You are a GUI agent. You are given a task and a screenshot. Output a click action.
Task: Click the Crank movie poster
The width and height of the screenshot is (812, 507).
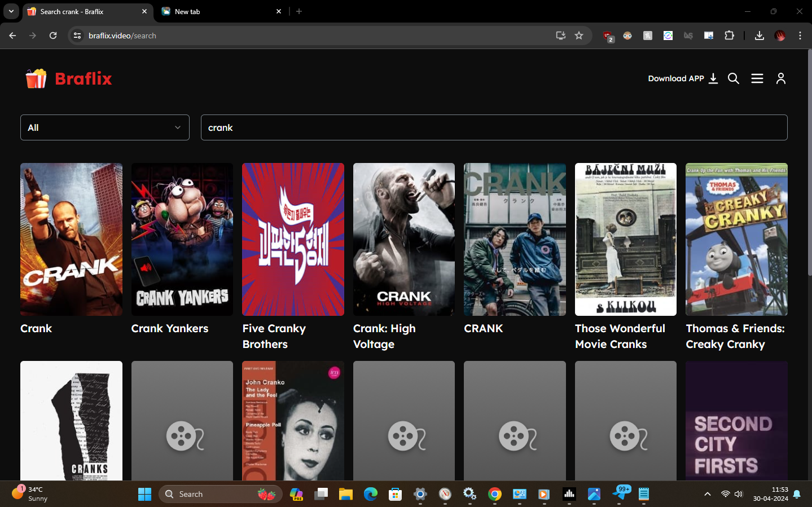pos(71,239)
